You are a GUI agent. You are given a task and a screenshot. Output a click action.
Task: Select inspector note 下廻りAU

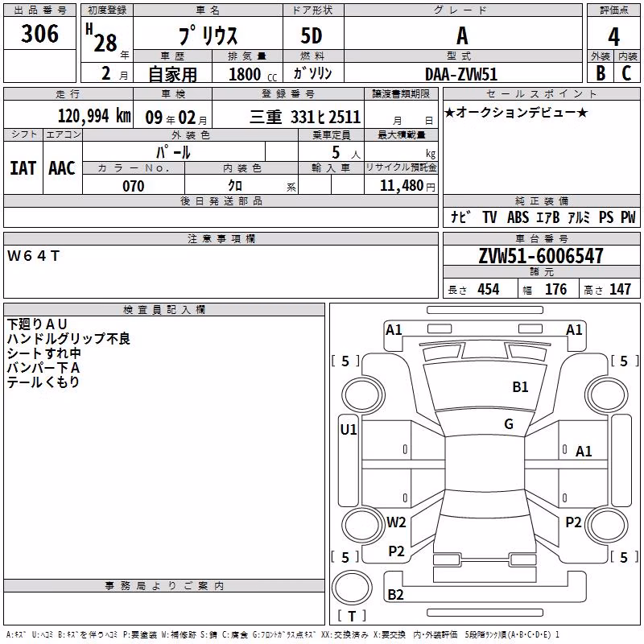[x=37, y=324]
